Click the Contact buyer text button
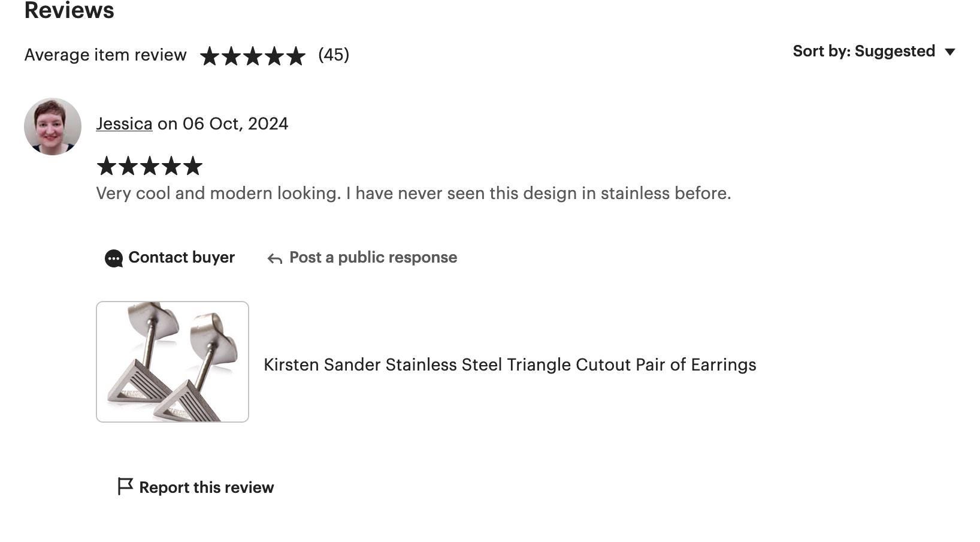Screen dimensions: 980x542 (182, 257)
